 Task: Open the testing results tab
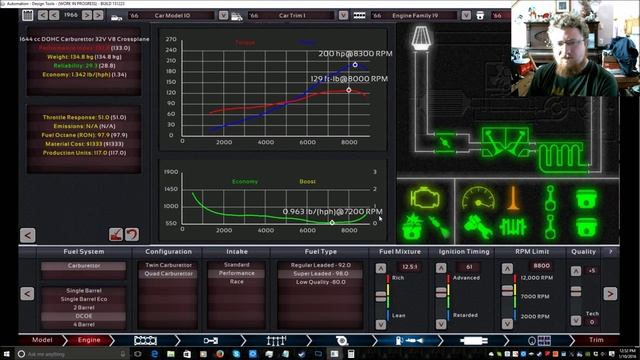(539, 340)
